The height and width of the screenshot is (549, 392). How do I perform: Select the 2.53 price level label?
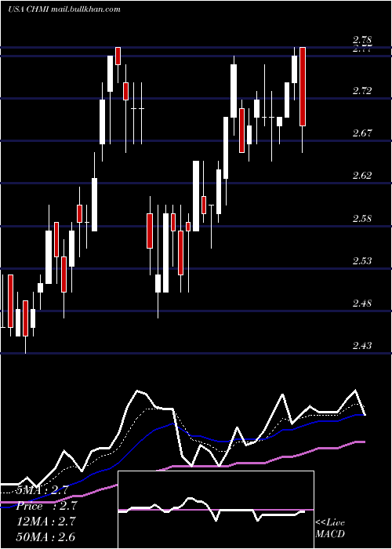[362, 261]
